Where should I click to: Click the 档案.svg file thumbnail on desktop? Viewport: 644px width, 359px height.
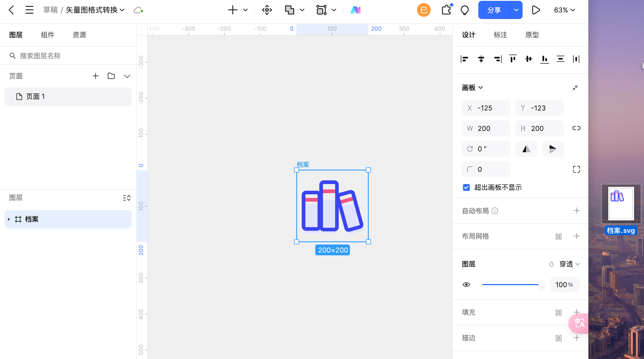tap(620, 204)
